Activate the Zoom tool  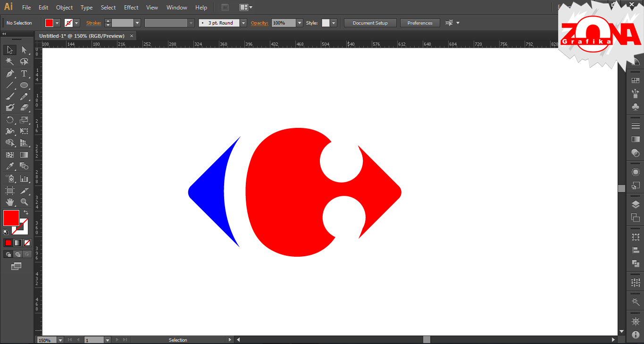(24, 202)
